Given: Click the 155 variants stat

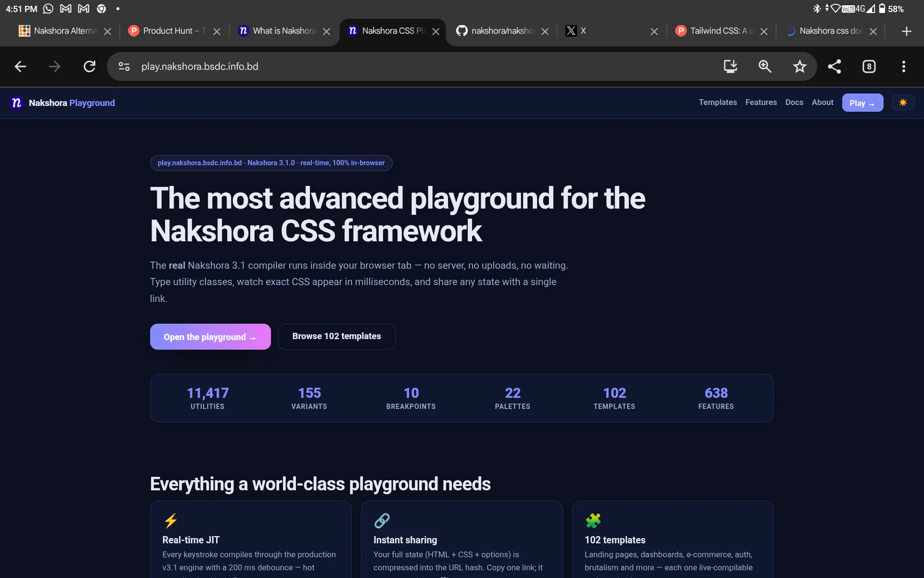Looking at the screenshot, I should pos(309,398).
